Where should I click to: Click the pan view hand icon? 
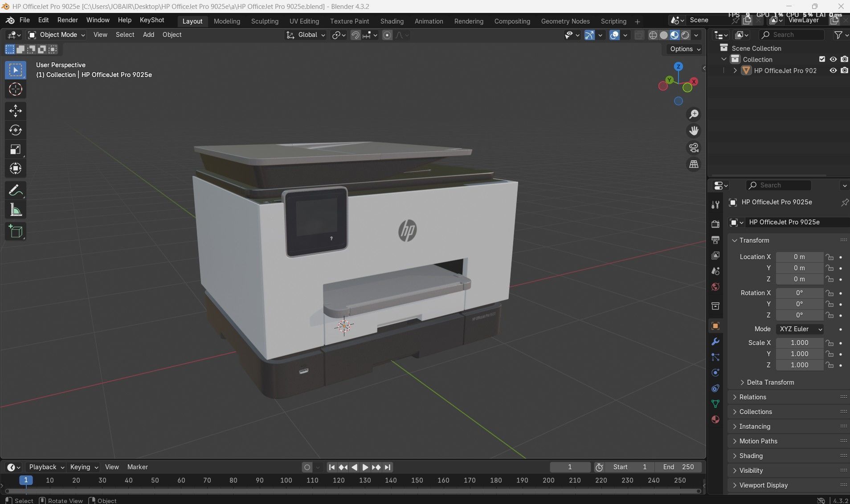tap(694, 131)
